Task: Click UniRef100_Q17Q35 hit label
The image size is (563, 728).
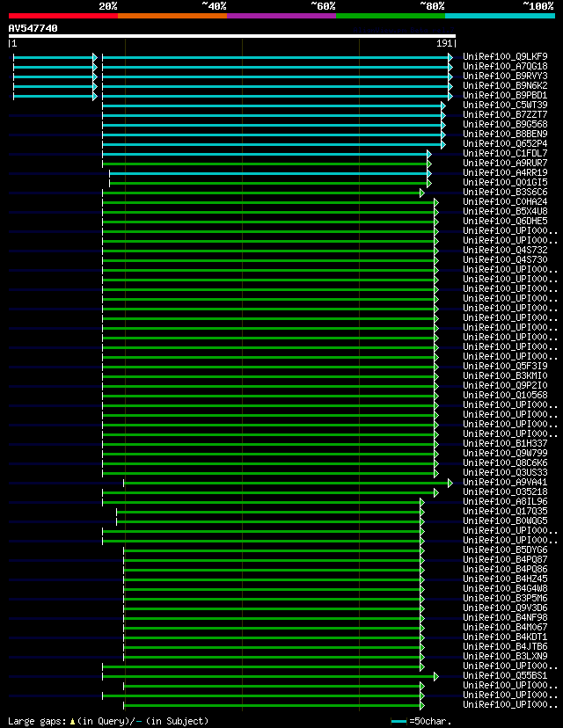Action: (x=505, y=511)
